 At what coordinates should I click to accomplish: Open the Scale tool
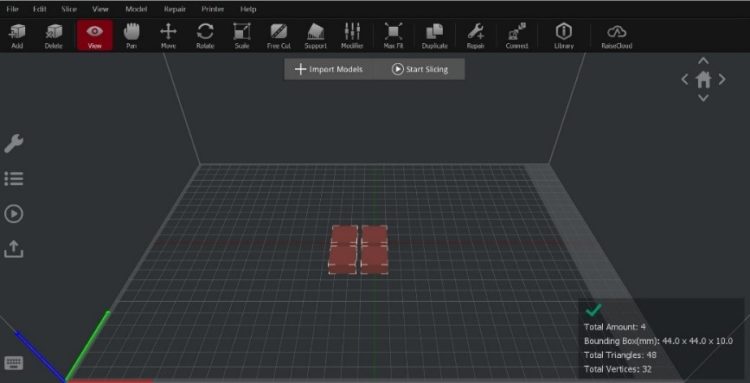pyautogui.click(x=242, y=35)
